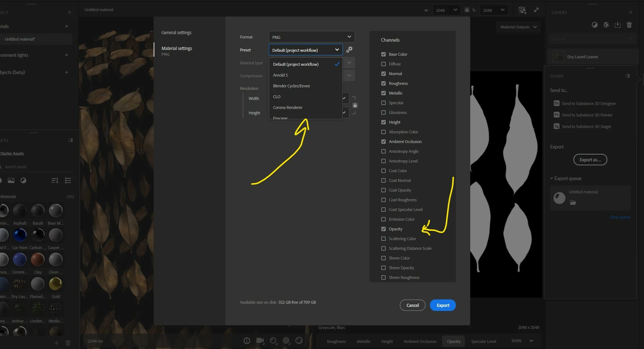Uncheck the Opacity channel

(x=384, y=229)
